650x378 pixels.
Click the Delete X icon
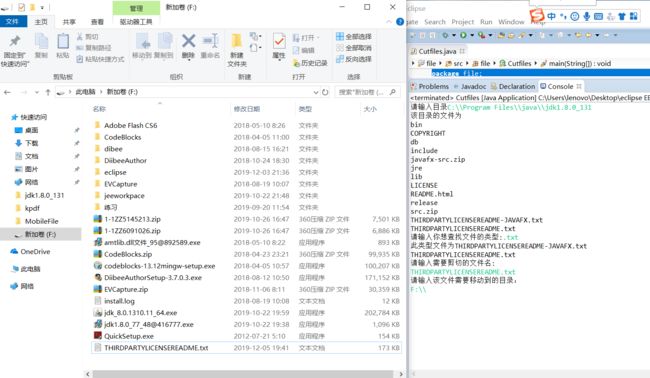point(189,41)
